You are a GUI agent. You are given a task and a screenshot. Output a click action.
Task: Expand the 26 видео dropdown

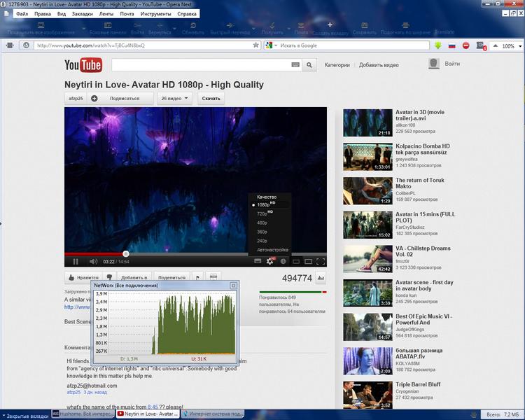pyautogui.click(x=175, y=99)
